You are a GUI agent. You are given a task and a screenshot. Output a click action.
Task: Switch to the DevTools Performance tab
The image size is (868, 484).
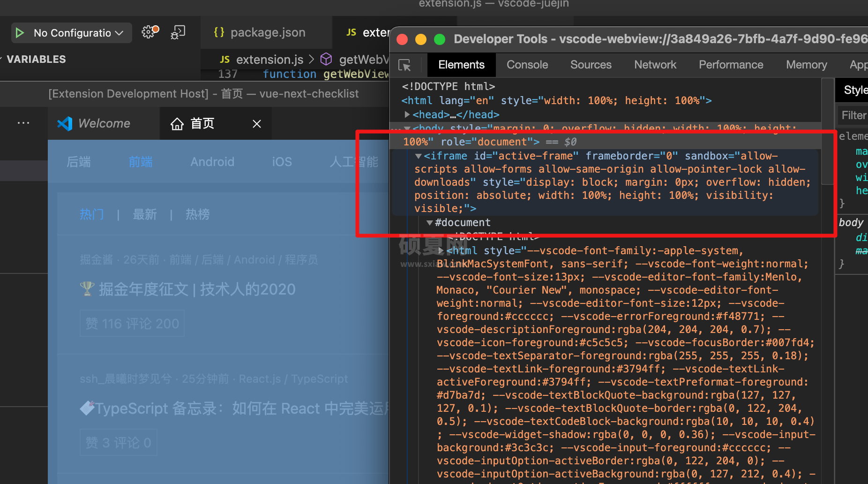click(x=731, y=65)
